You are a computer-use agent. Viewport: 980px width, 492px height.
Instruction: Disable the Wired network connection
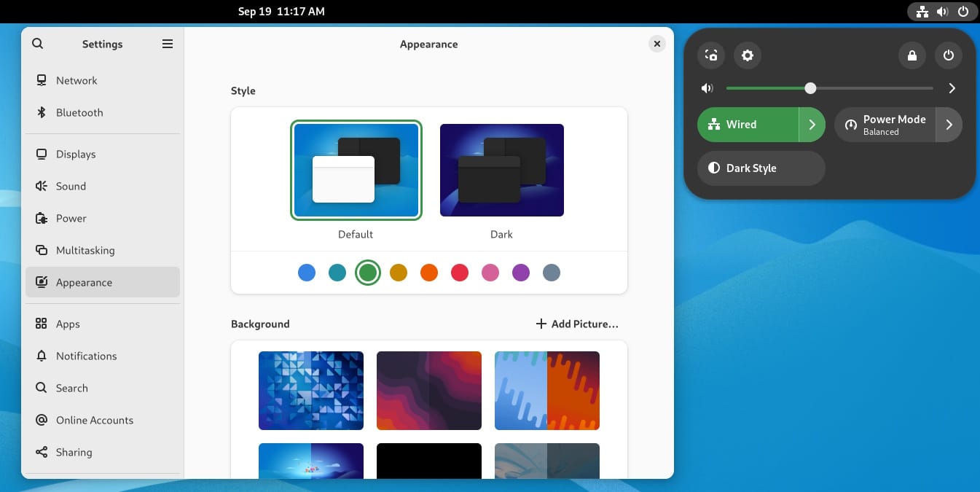pos(743,124)
